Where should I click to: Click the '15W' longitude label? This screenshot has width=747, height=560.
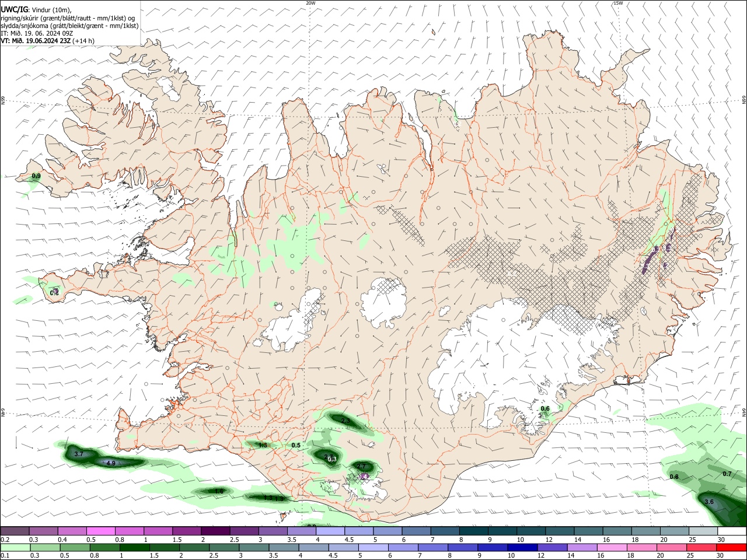click(618, 3)
